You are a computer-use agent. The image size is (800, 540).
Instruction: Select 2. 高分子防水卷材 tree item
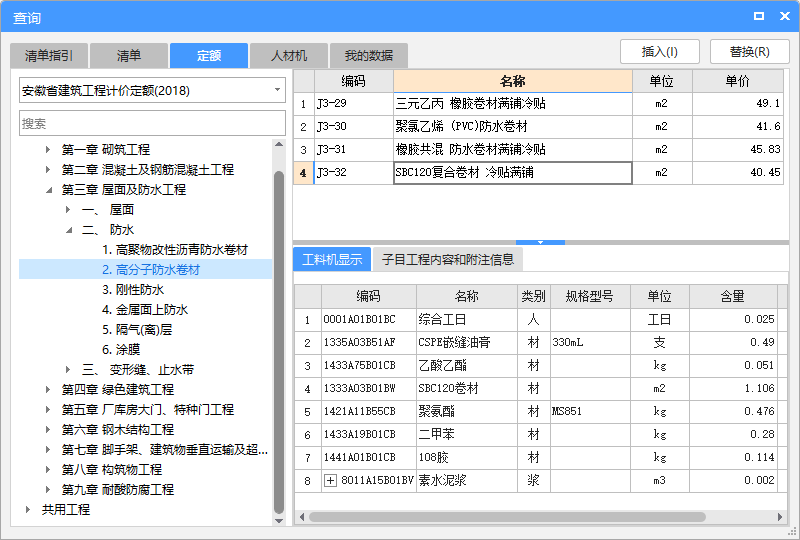151,269
